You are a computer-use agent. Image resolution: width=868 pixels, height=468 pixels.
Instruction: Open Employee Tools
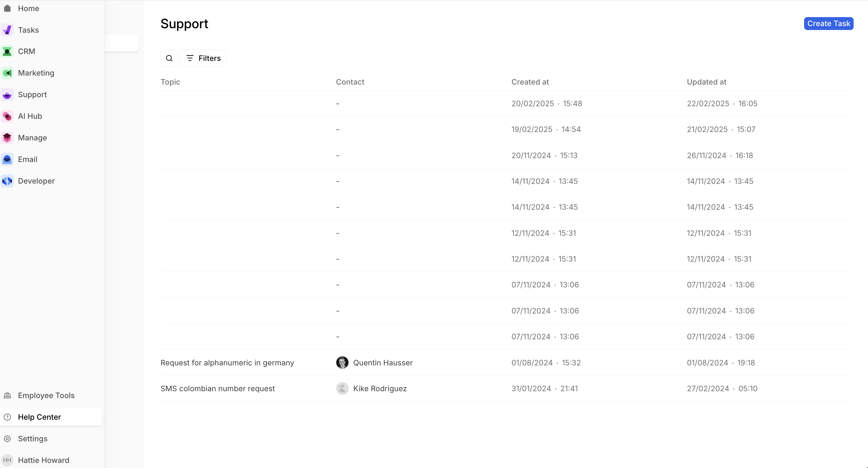[46, 395]
